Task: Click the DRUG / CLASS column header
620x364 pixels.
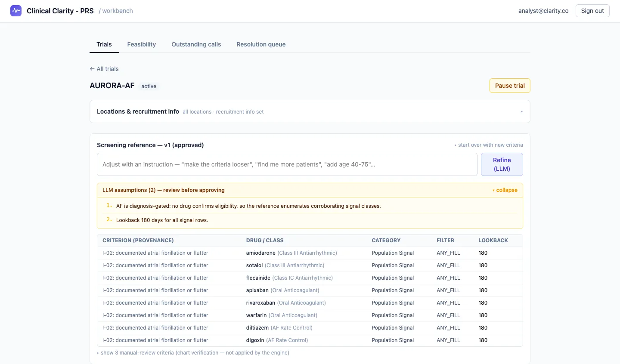Action: click(265, 241)
